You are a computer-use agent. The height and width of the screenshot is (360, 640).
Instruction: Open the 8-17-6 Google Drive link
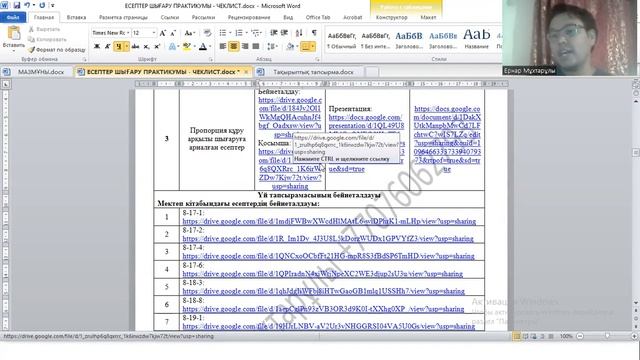pos(322,274)
